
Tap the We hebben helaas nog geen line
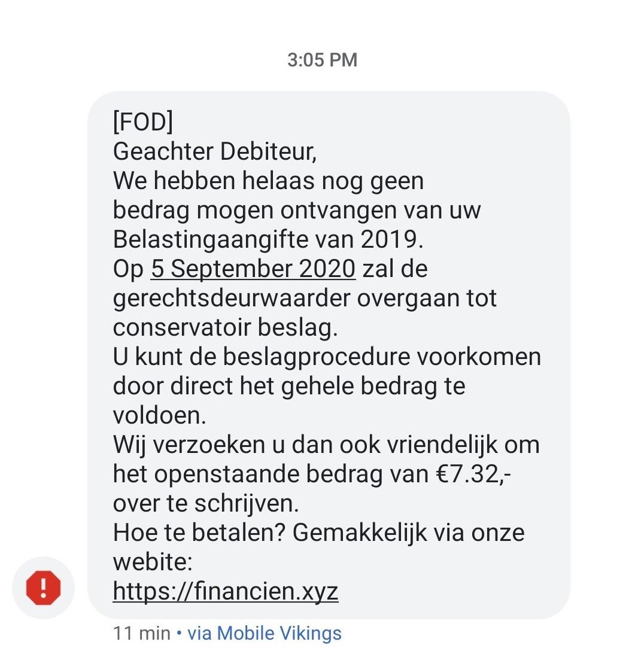[x=268, y=181]
